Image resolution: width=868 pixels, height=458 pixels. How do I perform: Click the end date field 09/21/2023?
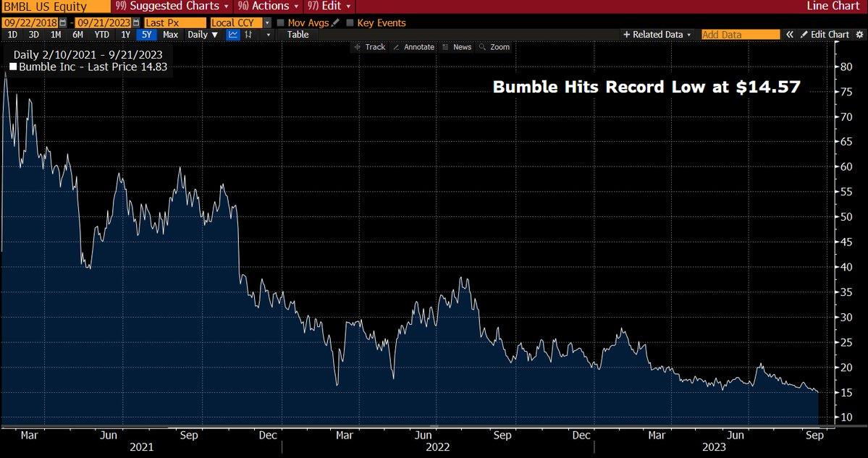pyautogui.click(x=104, y=22)
